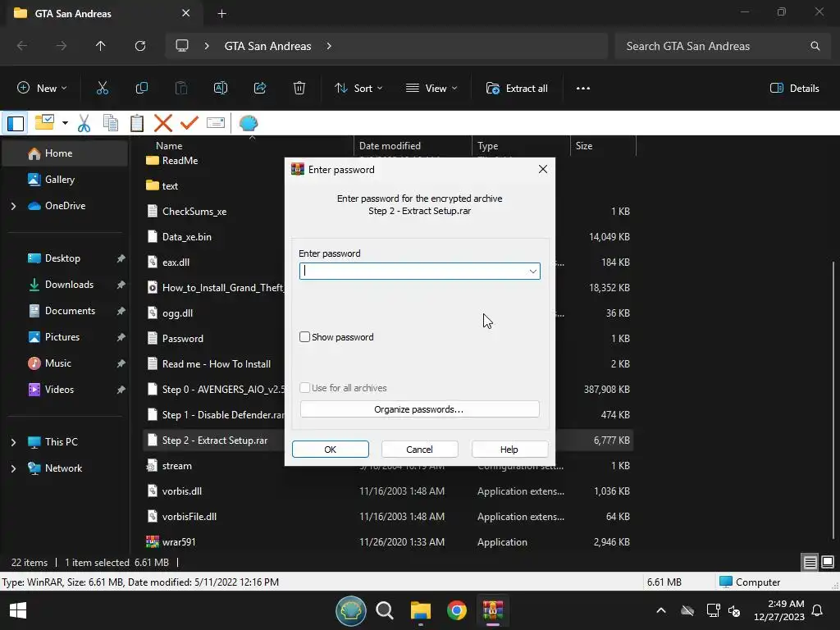The width and height of the screenshot is (840, 630).
Task: Click the Organize passwords... button
Action: 419,409
